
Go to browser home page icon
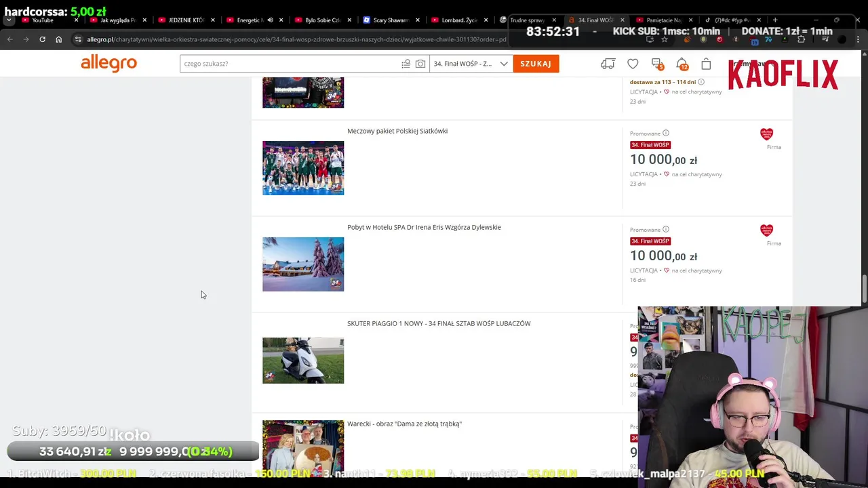pyautogui.click(x=58, y=39)
